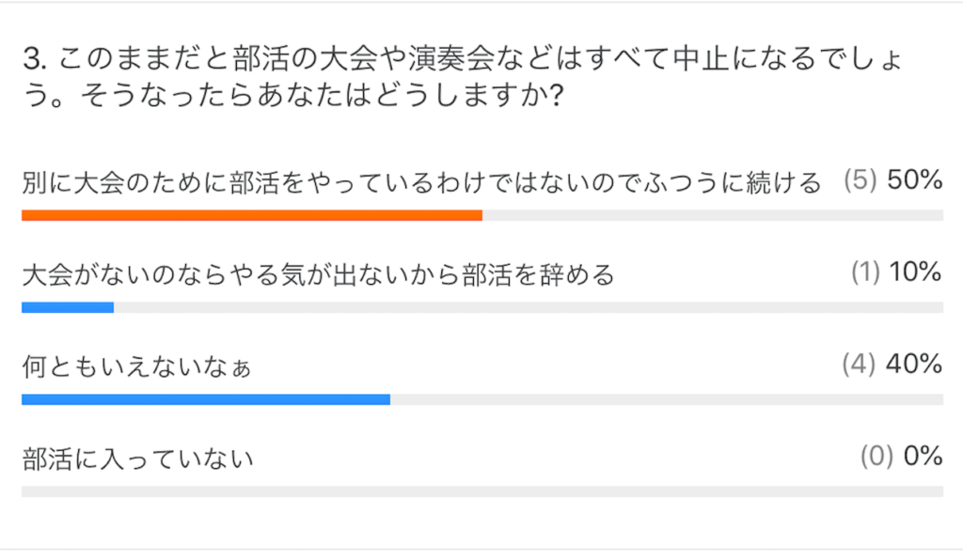Click the short blue 10% bar

pyautogui.click(x=68, y=307)
